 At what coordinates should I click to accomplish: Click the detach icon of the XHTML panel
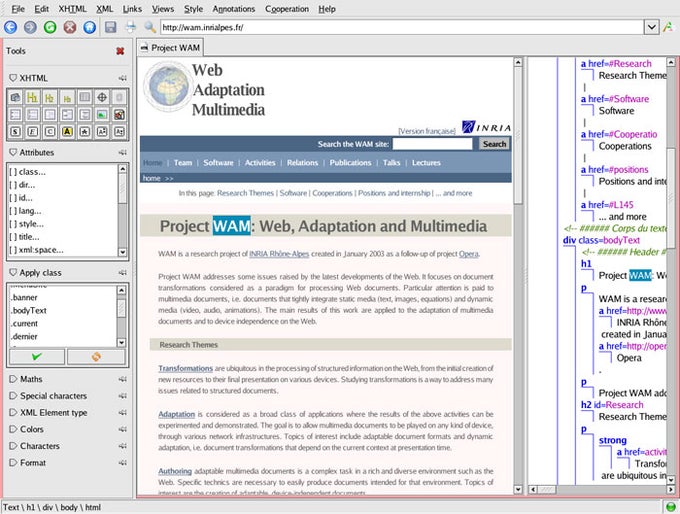[123, 79]
